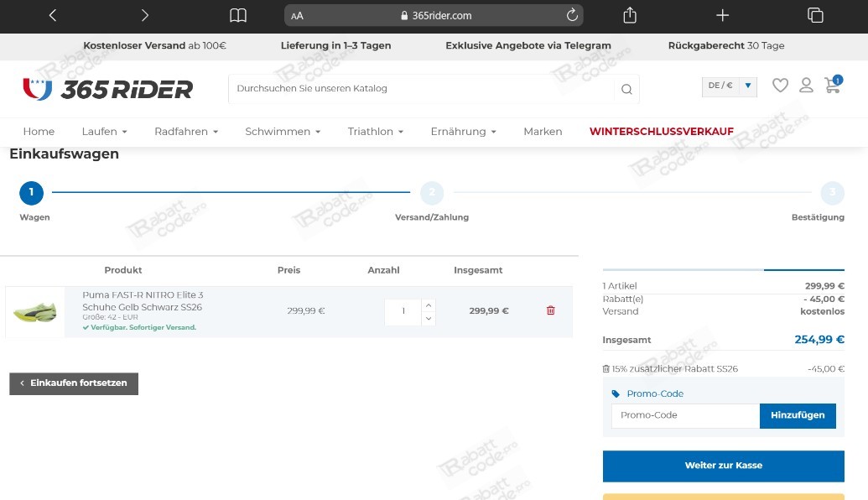Click step circle 1 labeled Wagen

pyautogui.click(x=31, y=192)
